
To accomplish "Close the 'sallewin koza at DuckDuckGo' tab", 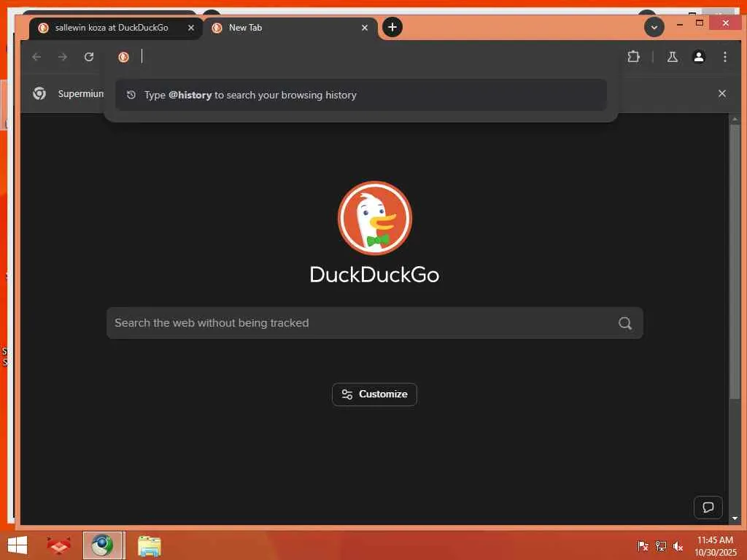I will pos(191,28).
